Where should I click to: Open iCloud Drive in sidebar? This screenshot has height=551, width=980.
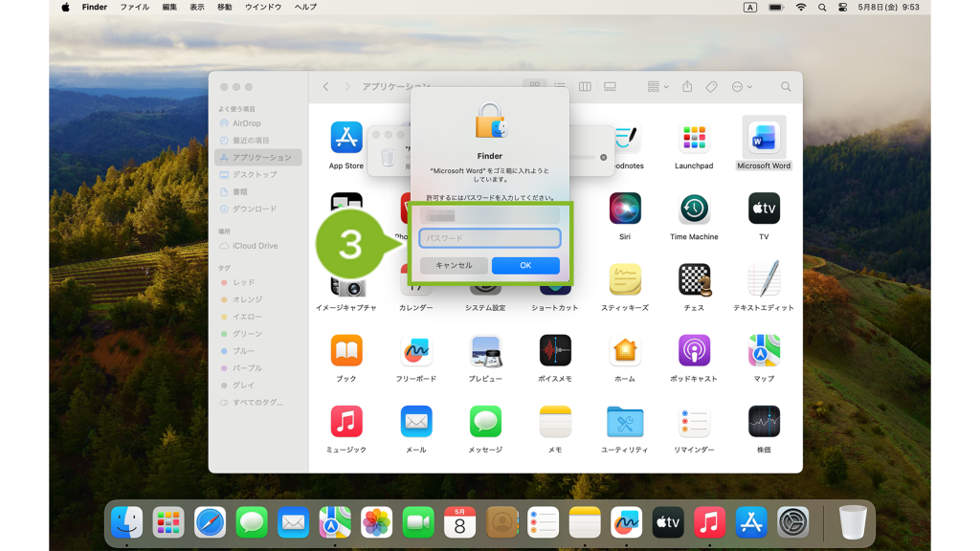(x=257, y=246)
